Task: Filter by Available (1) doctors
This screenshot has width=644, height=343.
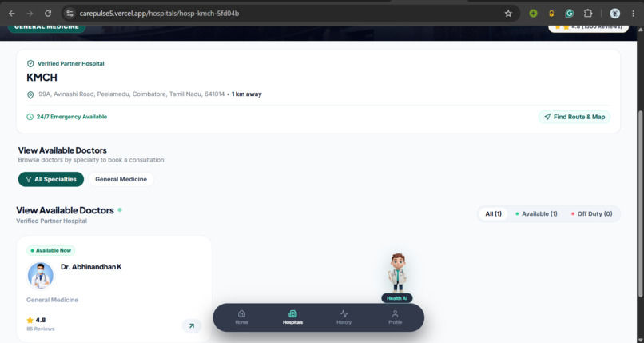Action: [536, 214]
